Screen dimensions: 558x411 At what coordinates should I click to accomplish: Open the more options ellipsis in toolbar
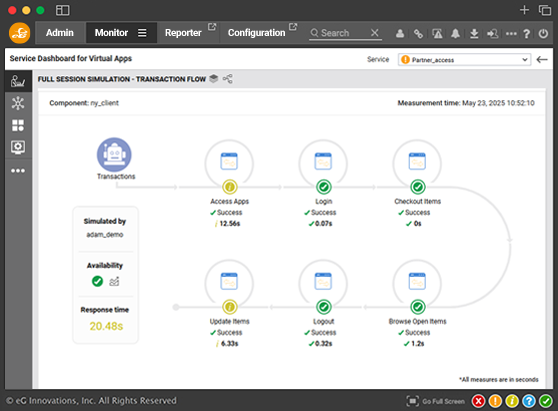(511, 33)
